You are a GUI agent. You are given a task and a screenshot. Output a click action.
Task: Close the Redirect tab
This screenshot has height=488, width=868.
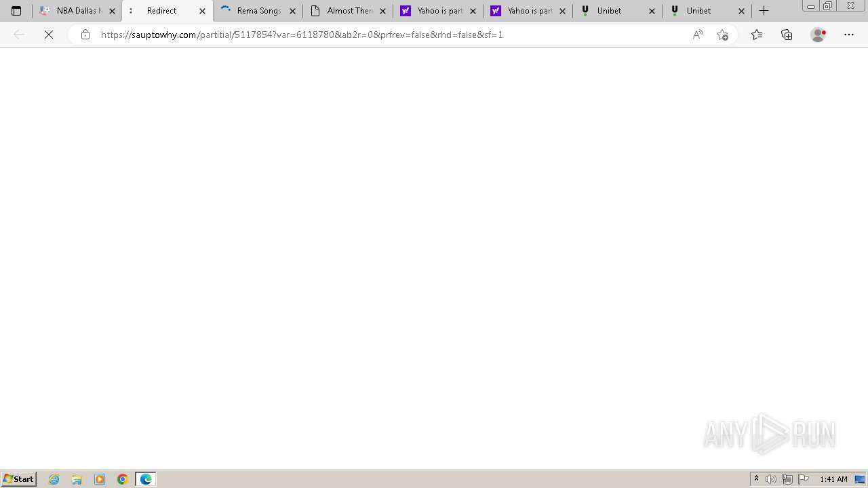tap(202, 11)
